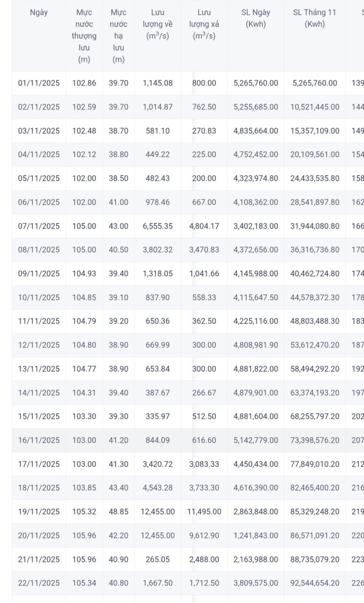The image size is (364, 603).
Task: Click the "Mực nước thượng lưu" column header
Action: point(84,36)
